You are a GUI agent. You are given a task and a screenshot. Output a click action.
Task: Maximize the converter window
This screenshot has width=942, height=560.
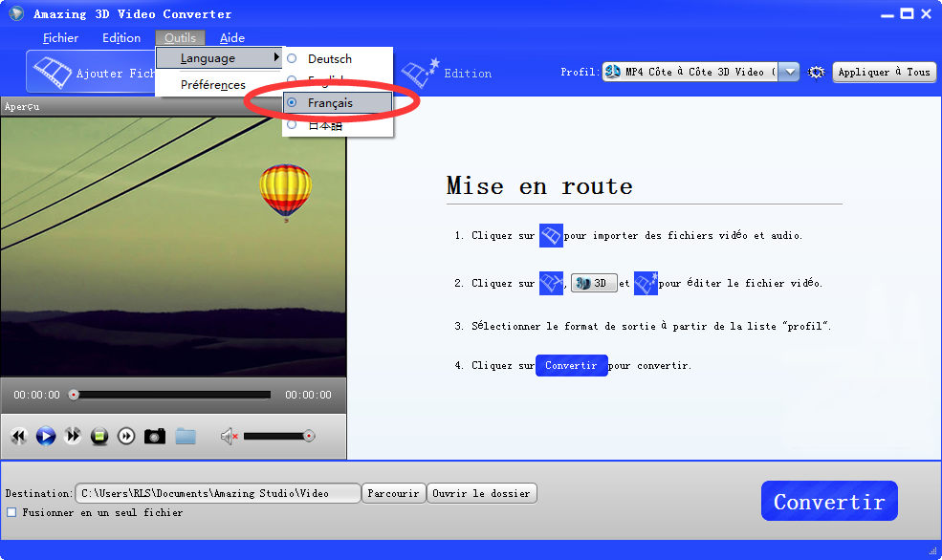click(908, 13)
